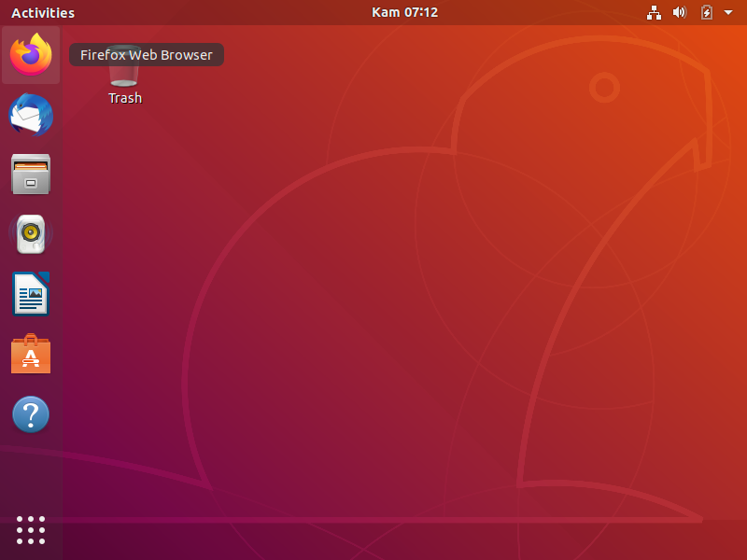747x560 pixels.
Task: Open Ubuntu Software store
Action: pos(31,354)
